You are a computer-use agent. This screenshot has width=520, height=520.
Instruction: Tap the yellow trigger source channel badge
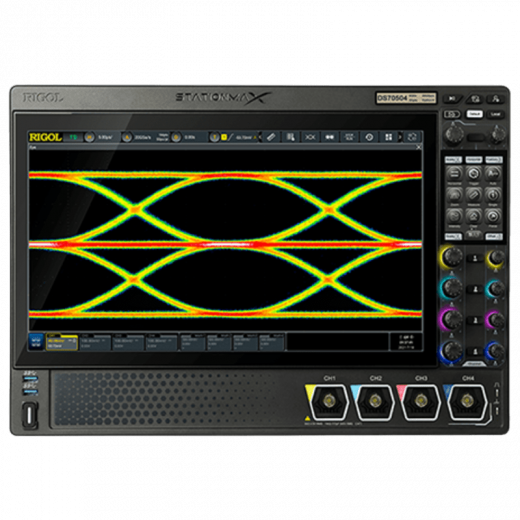pyautogui.click(x=224, y=137)
